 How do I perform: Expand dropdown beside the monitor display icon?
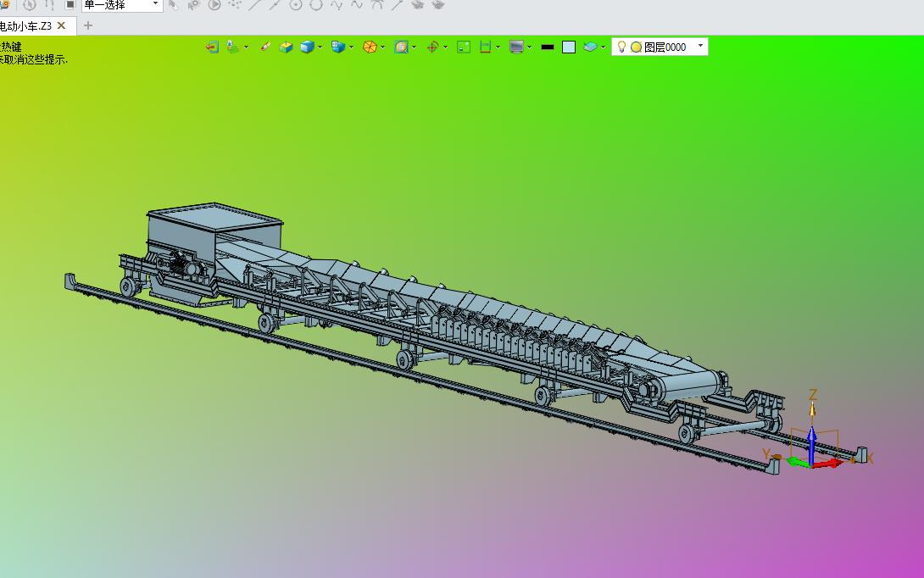point(529,47)
